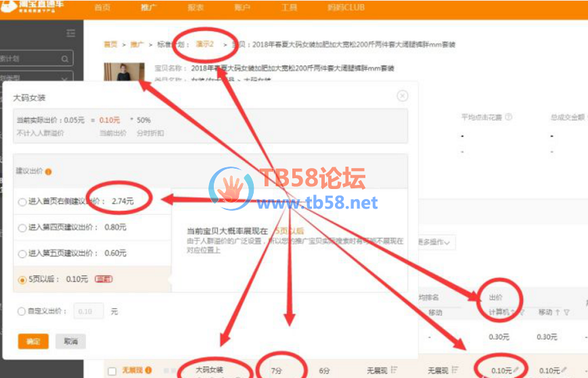
Task: Click the info icon next to 无展现 status
Action: [x=147, y=371]
